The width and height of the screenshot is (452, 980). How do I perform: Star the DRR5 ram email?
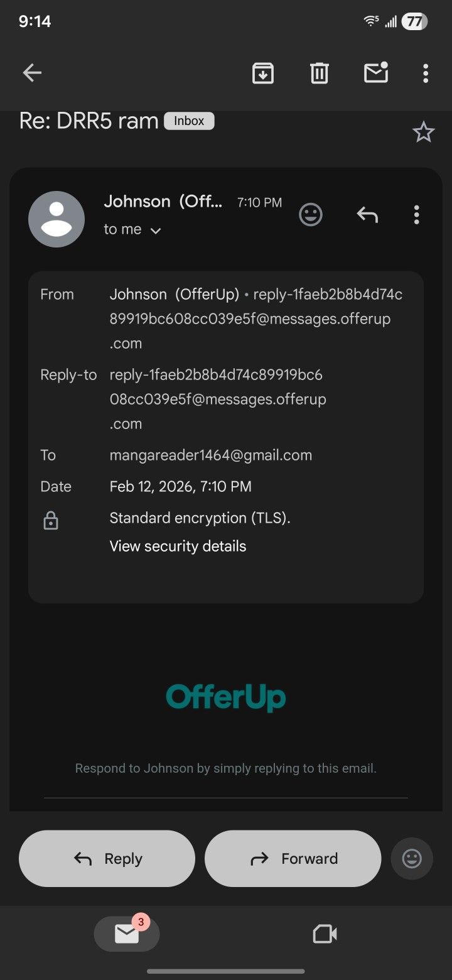423,132
